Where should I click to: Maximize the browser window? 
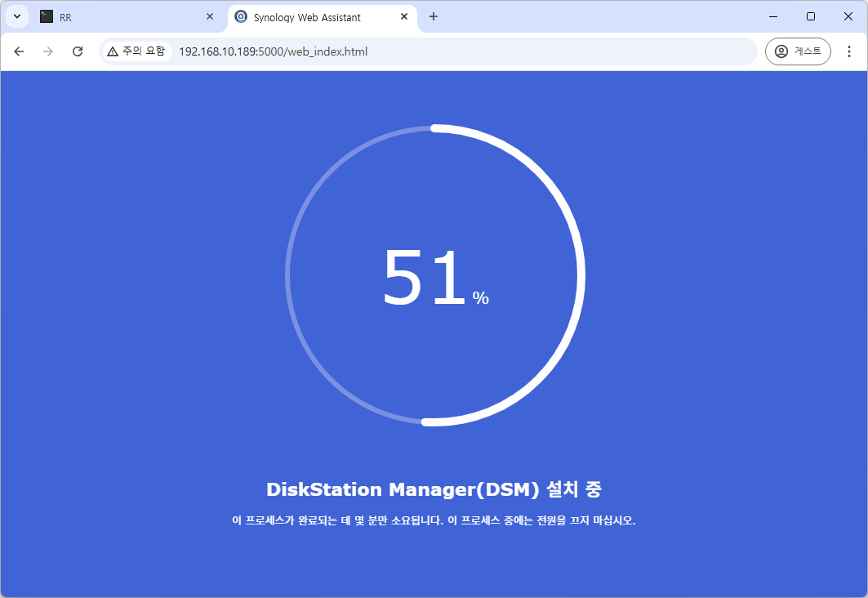tap(810, 16)
